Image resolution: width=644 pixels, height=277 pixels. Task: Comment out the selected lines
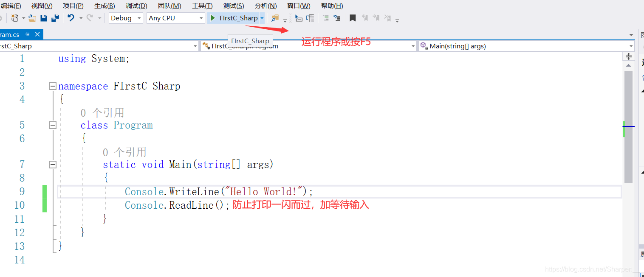(x=326, y=18)
